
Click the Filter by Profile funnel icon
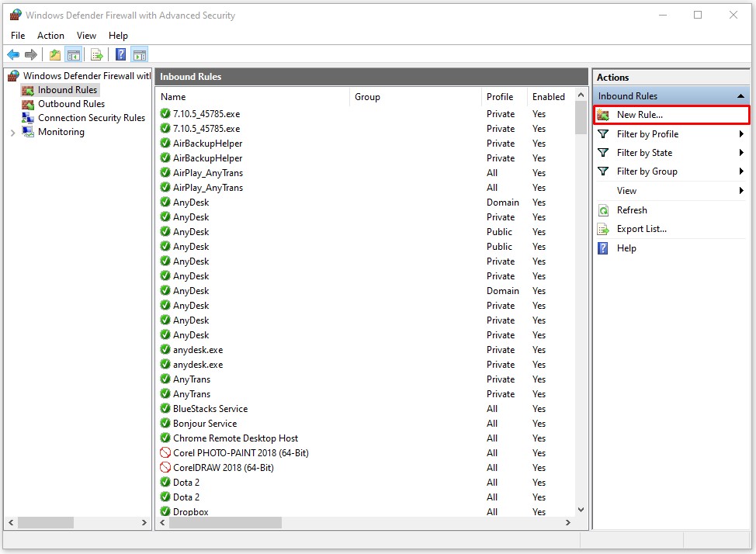click(603, 134)
